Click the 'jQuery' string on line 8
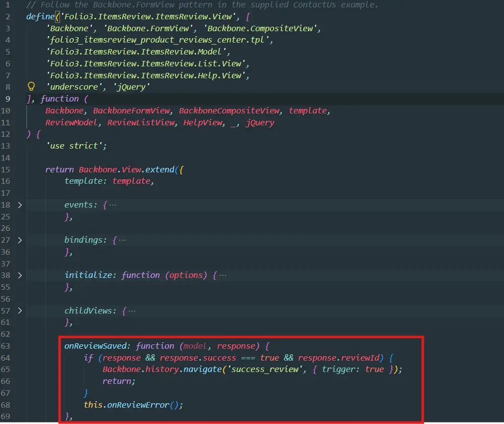 click(x=131, y=87)
